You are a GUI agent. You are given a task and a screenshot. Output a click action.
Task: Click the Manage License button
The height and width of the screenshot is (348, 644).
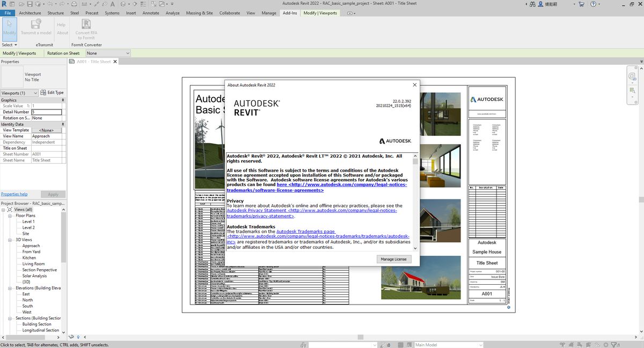[x=394, y=259]
